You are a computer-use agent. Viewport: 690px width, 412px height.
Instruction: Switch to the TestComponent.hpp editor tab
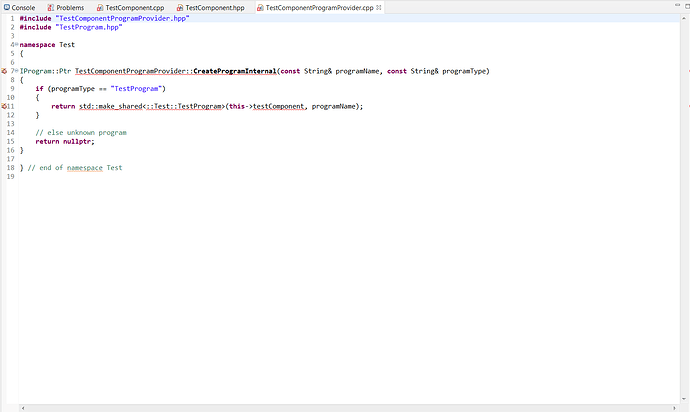point(210,7)
